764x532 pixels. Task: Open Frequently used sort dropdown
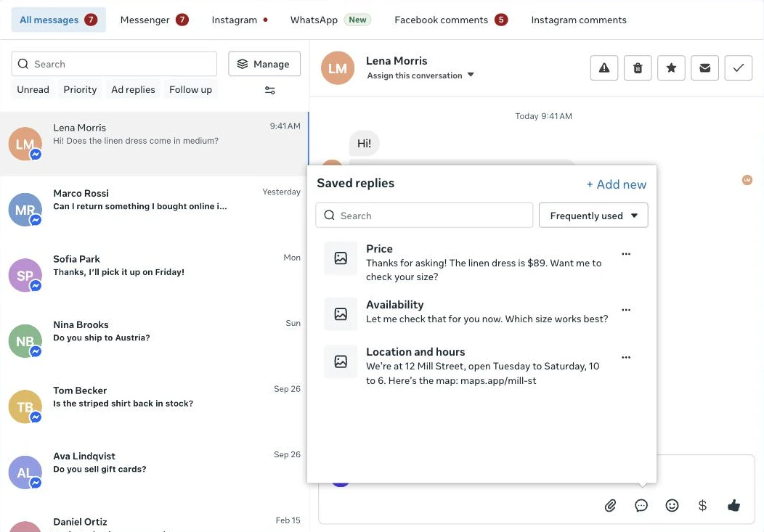click(x=593, y=215)
